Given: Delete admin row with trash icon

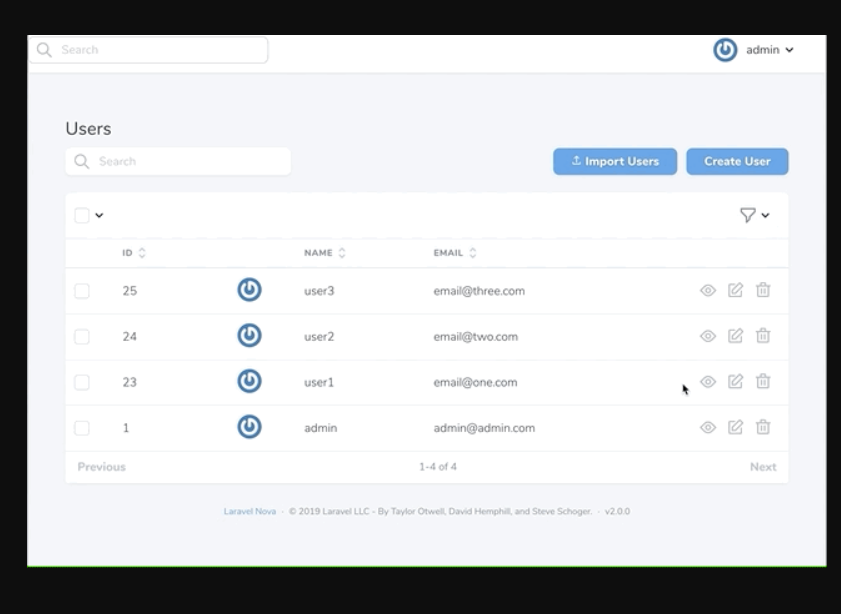Looking at the screenshot, I should tap(763, 427).
